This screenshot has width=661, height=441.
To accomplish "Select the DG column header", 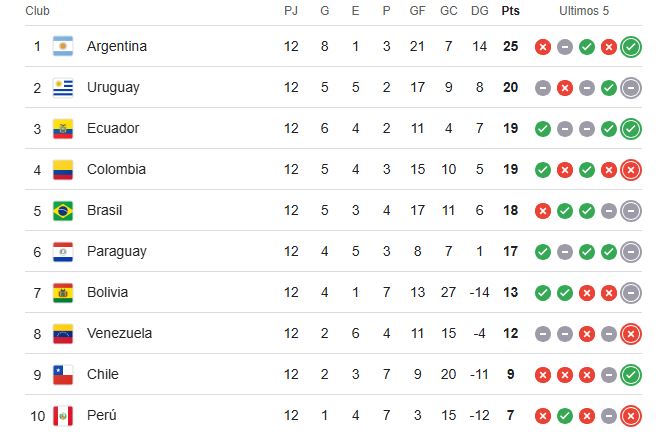I will 480,11.
